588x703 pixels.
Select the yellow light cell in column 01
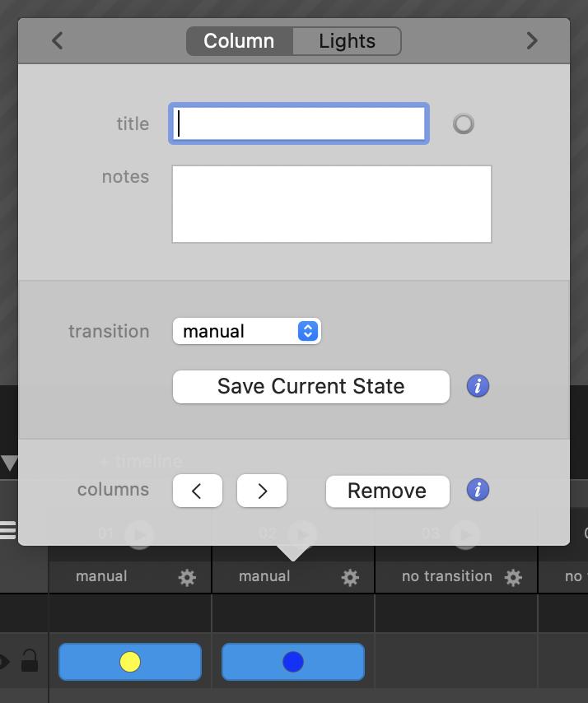pos(130,662)
